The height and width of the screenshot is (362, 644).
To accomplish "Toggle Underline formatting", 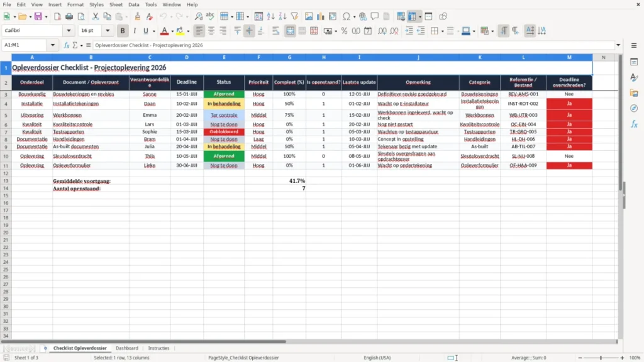I will click(x=145, y=31).
